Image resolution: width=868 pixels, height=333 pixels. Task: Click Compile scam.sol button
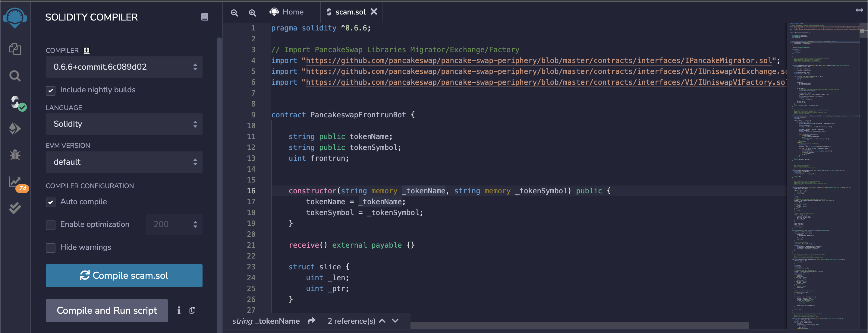(124, 275)
